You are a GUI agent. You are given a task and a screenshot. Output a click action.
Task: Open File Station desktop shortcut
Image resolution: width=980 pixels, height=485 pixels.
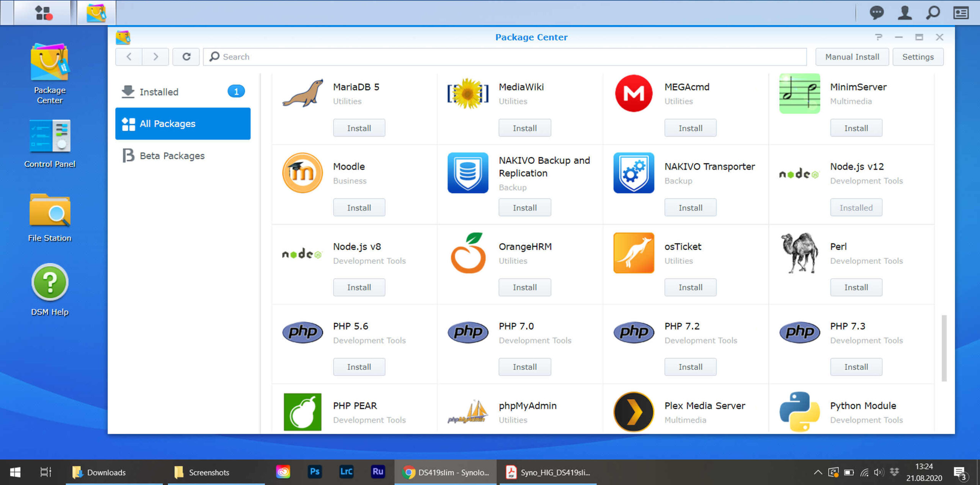[x=50, y=217]
